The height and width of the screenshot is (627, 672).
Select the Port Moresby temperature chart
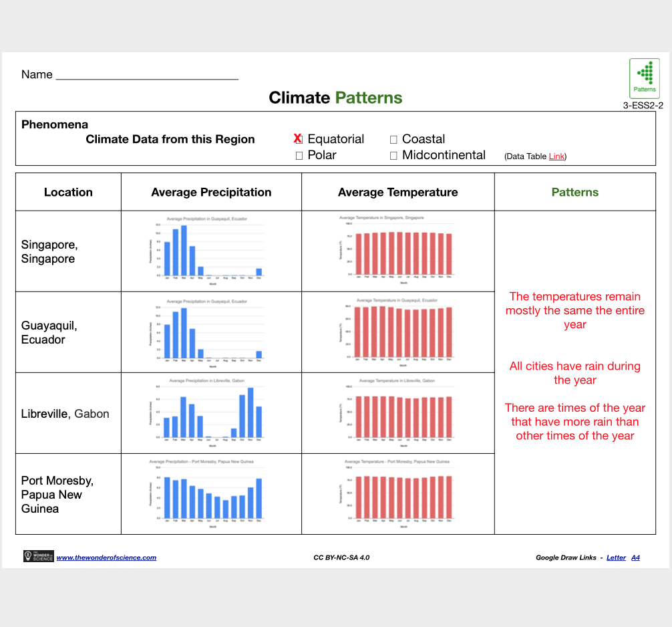pyautogui.click(x=397, y=493)
